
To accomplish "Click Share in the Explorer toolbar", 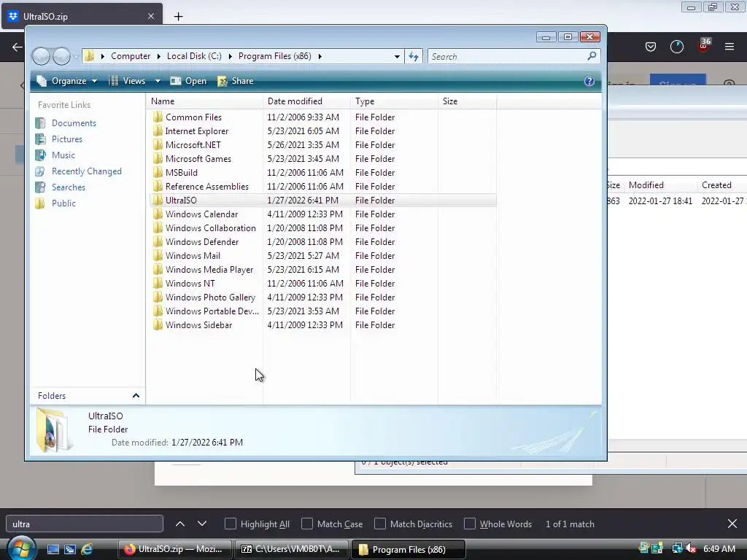I will tap(236, 81).
